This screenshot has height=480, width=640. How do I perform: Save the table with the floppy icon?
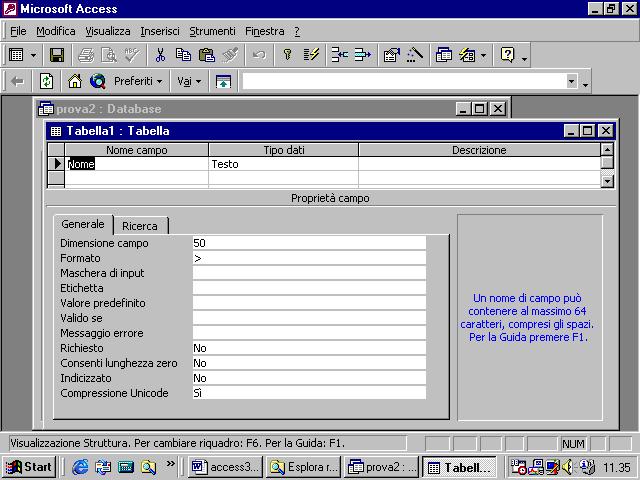pos(57,55)
